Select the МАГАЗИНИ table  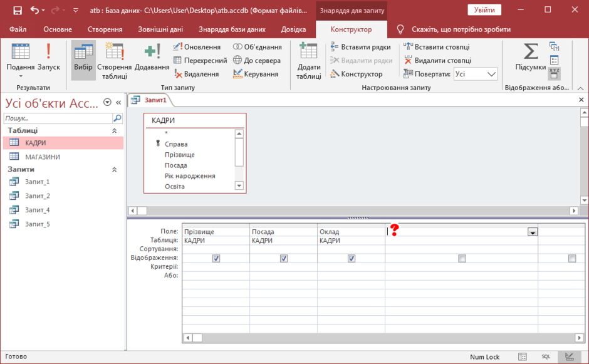click(x=63, y=157)
